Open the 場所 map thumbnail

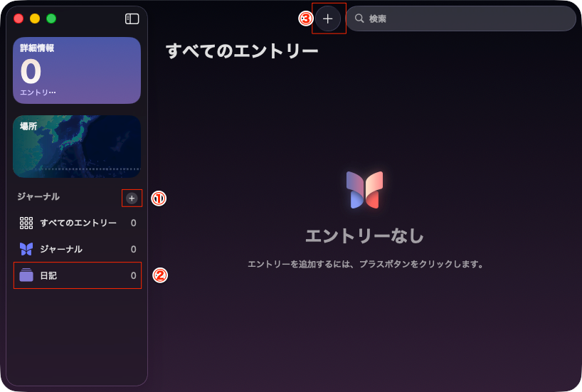click(x=76, y=147)
